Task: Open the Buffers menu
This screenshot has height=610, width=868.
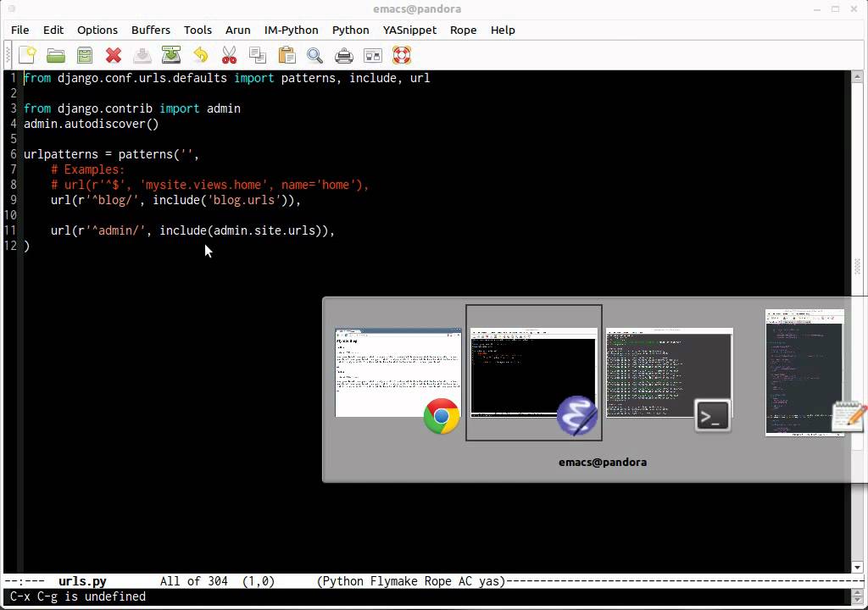Action: [151, 30]
